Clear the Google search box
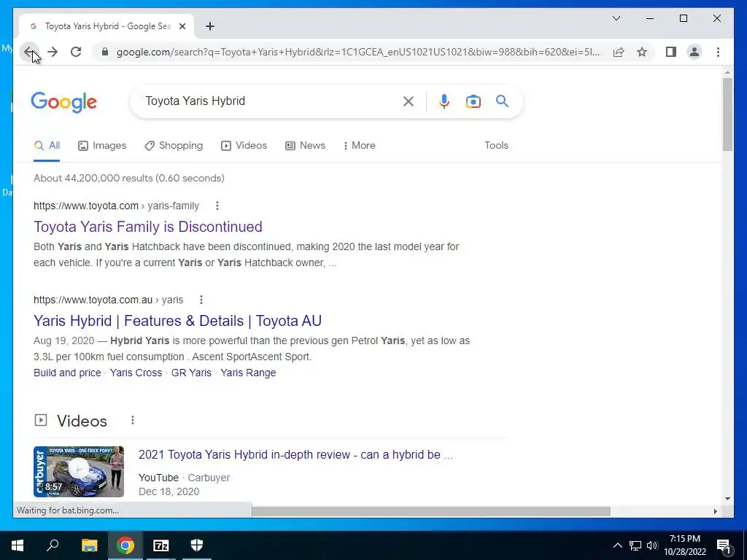This screenshot has height=560, width=747. 409,101
